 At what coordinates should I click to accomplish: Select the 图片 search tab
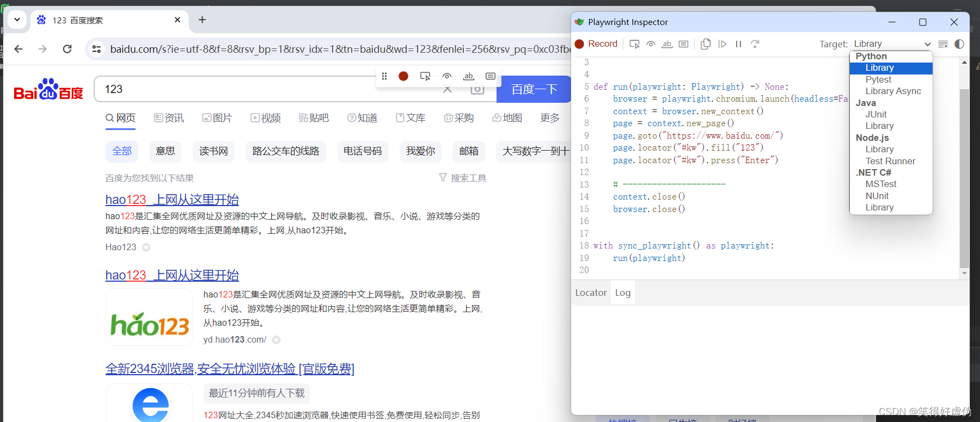click(217, 118)
